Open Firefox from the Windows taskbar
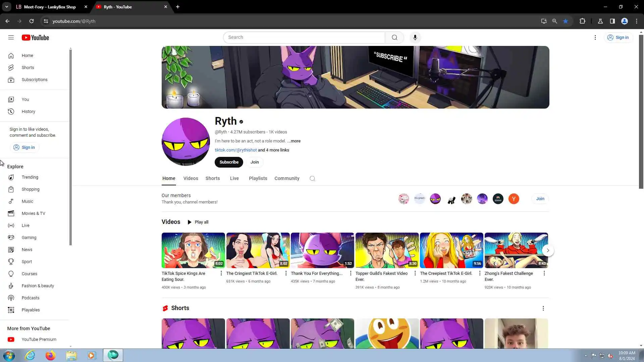 pyautogui.click(x=50, y=355)
